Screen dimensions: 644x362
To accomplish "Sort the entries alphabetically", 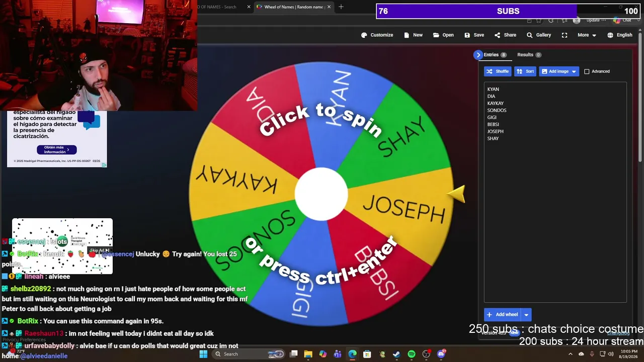I will click(525, 71).
